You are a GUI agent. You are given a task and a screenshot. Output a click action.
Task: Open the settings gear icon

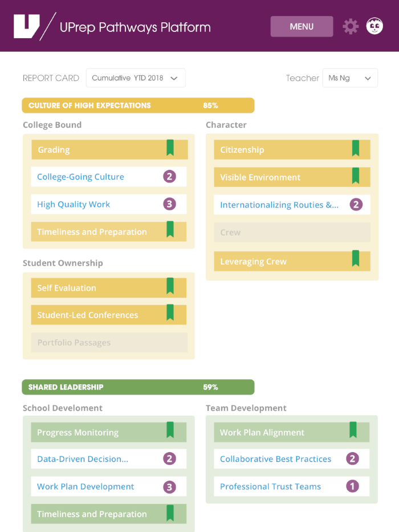point(351,26)
